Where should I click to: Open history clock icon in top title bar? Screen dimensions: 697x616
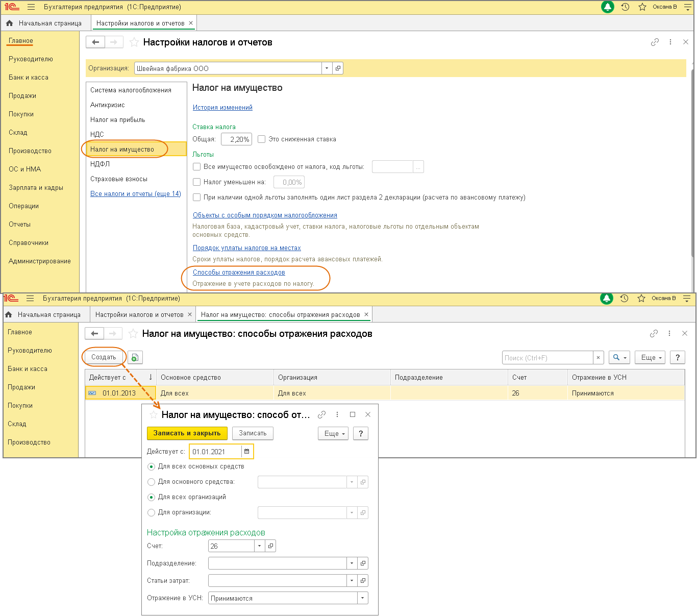[625, 7]
